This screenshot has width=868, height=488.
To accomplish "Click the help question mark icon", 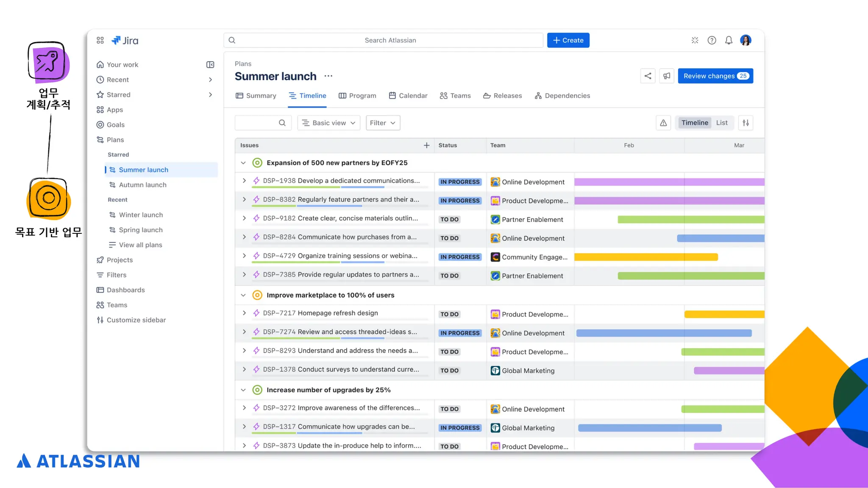I will [x=712, y=40].
